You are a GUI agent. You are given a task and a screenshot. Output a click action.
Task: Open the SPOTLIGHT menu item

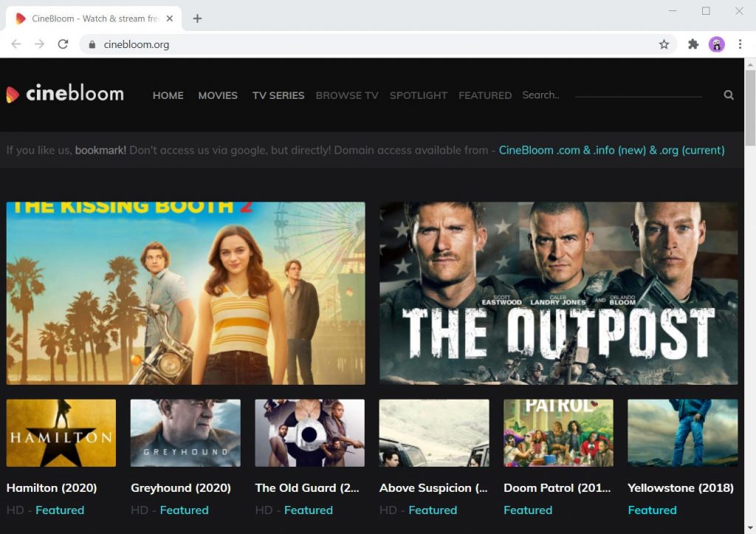(419, 95)
